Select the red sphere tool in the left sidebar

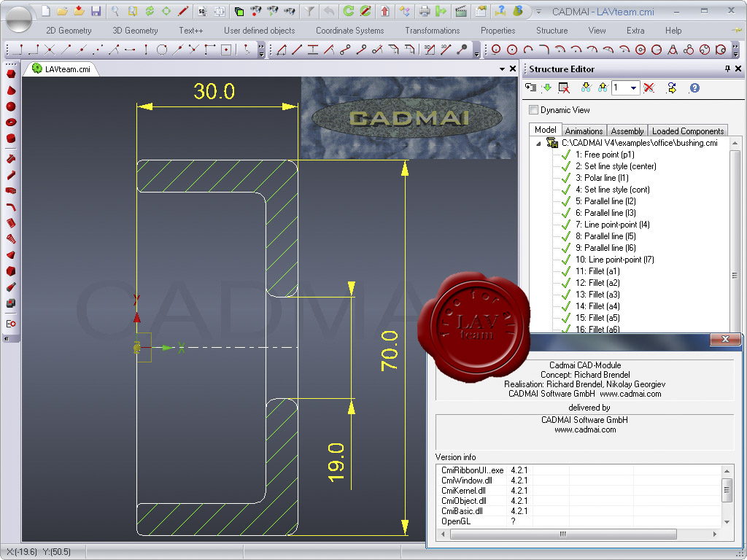11,106
